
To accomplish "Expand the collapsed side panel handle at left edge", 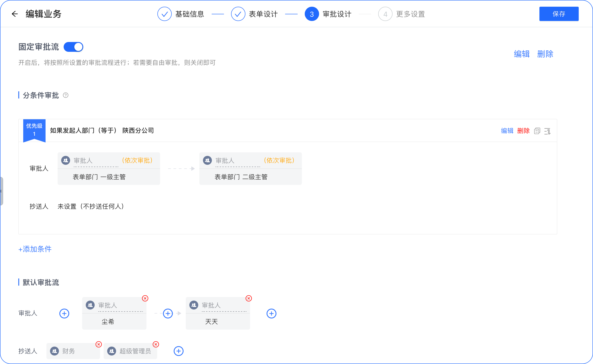I will point(1,191).
